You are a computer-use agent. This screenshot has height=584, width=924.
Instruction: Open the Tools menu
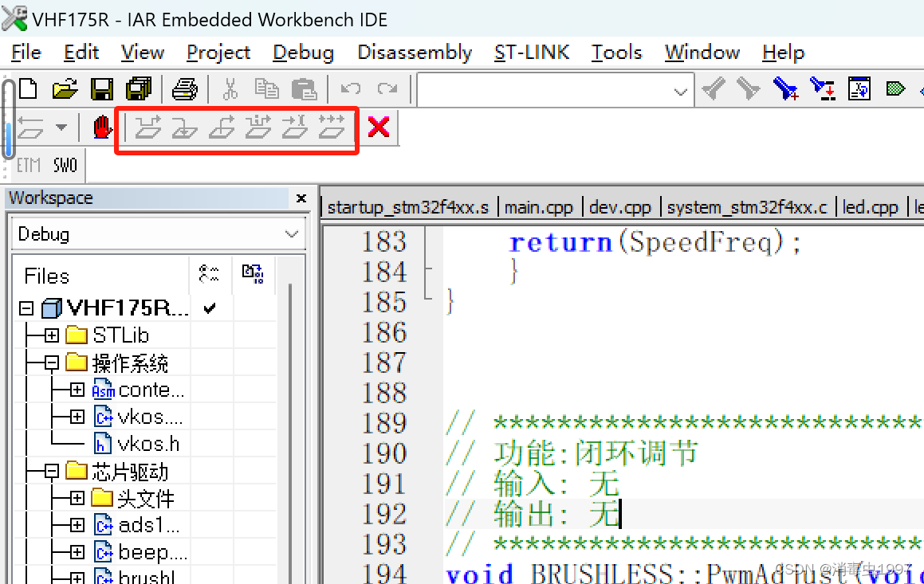pos(616,53)
